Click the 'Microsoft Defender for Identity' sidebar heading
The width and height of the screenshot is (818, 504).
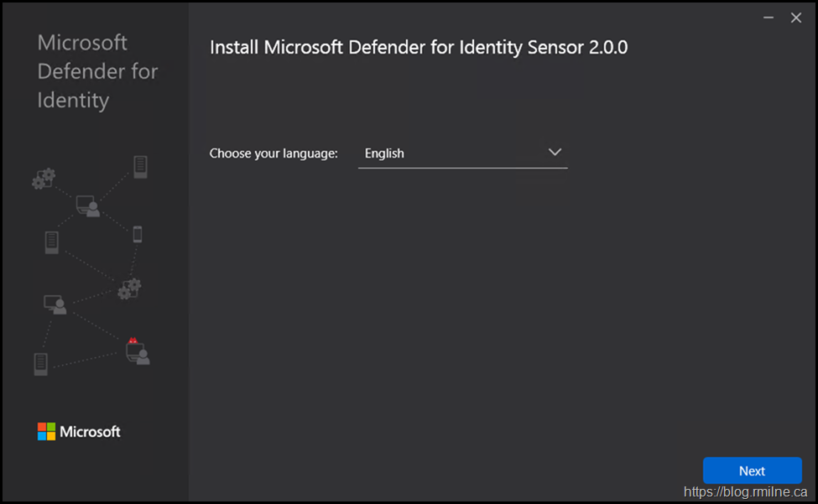pyautogui.click(x=97, y=71)
